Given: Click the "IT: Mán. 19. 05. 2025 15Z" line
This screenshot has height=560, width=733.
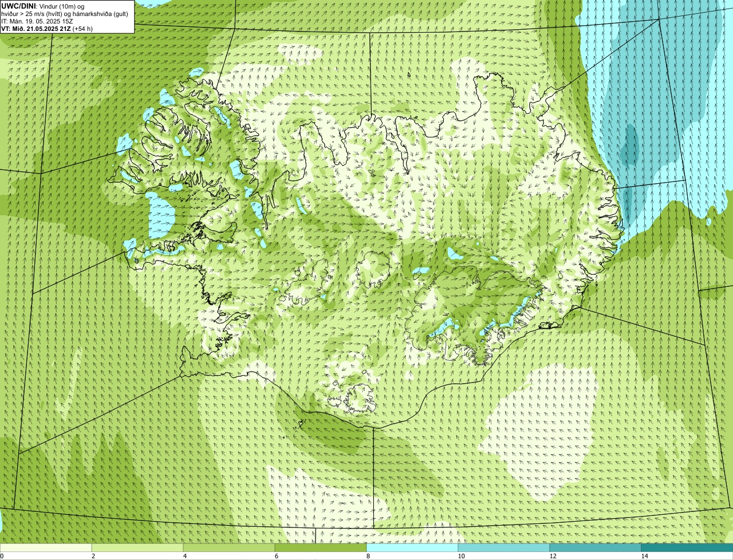Looking at the screenshot, I should pos(37,21).
